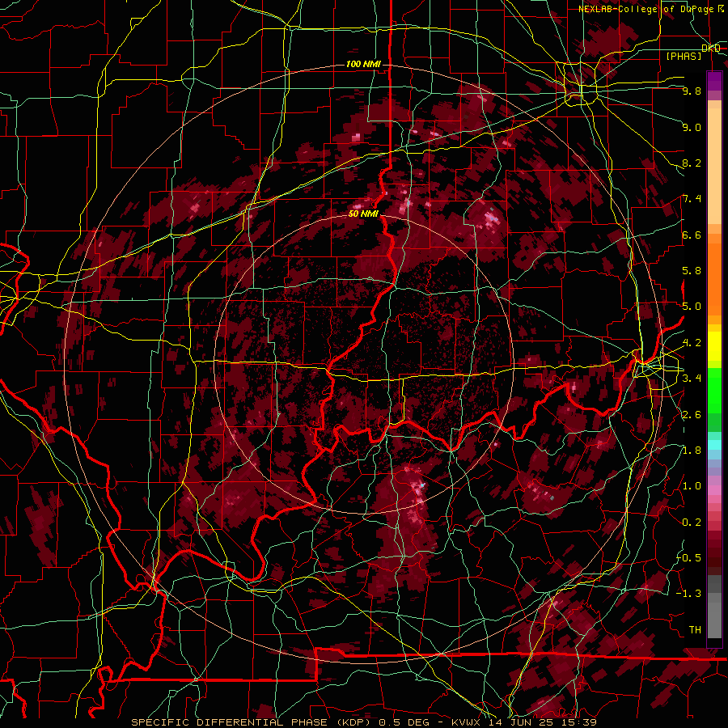Click the -1.3 value on color scale
This screenshot has height=728, width=728.
[689, 594]
